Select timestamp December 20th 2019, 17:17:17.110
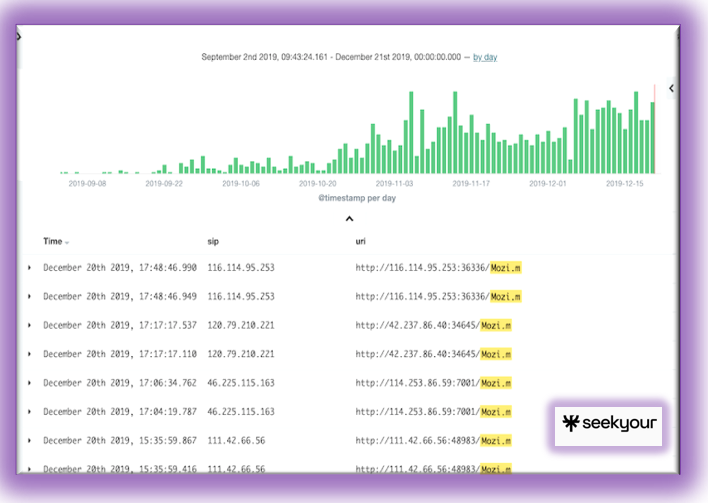The width and height of the screenshot is (708, 503). pyautogui.click(x=120, y=354)
